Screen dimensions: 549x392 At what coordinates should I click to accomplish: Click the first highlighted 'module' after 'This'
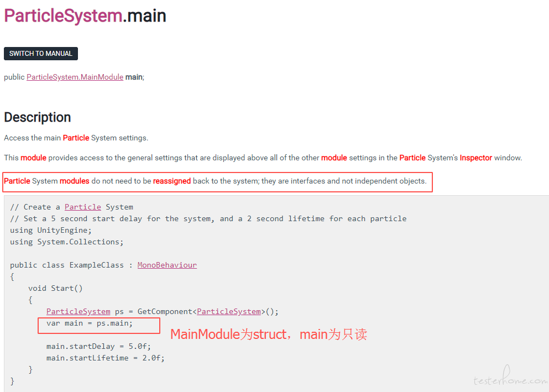[33, 158]
